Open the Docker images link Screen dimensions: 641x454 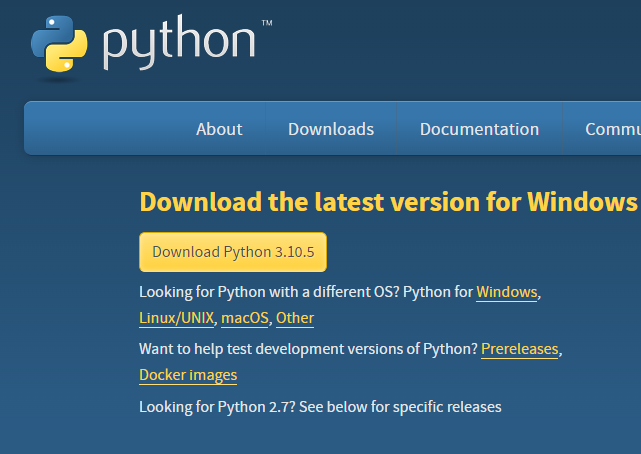coord(188,375)
